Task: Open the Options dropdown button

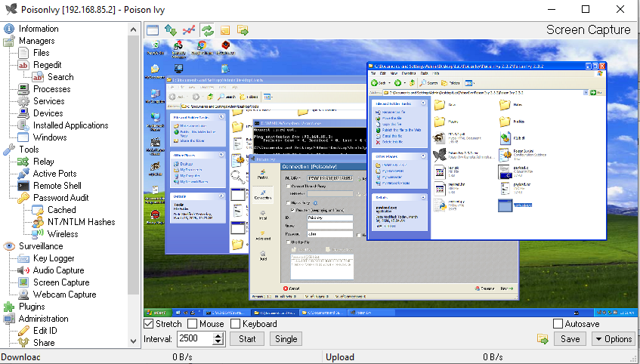Action: click(613, 339)
